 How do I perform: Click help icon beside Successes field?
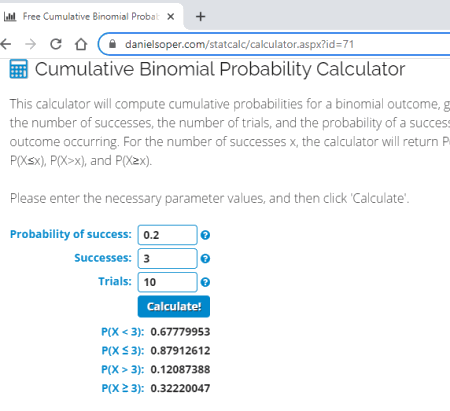[205, 259]
